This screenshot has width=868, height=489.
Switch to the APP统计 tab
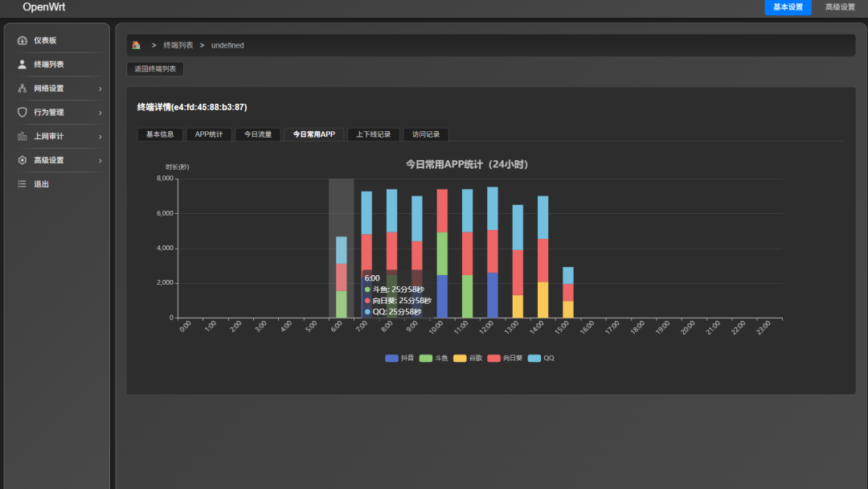pos(209,134)
